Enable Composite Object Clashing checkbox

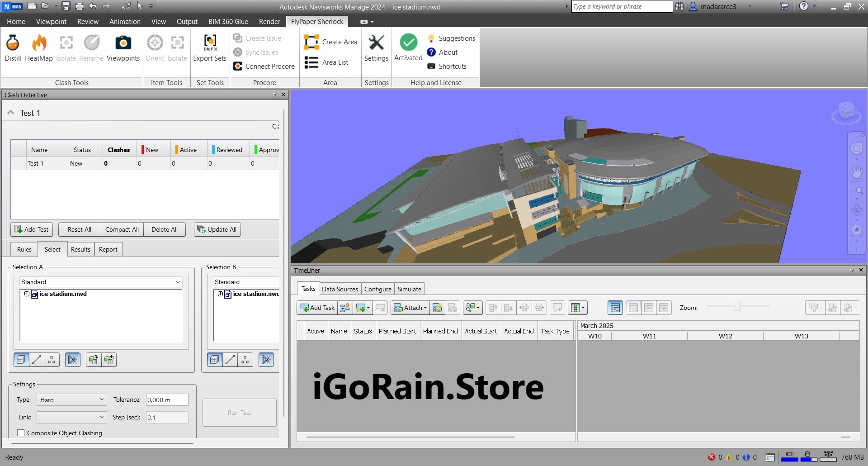click(x=21, y=433)
